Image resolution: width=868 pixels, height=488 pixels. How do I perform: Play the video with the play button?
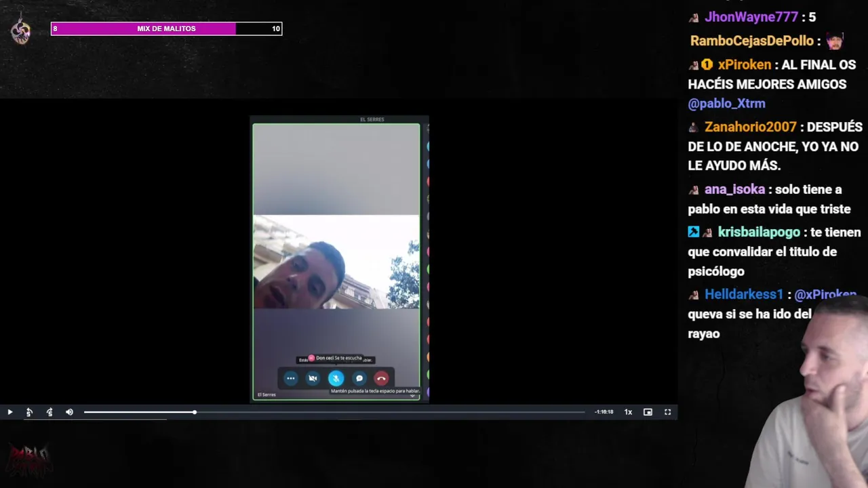9,412
